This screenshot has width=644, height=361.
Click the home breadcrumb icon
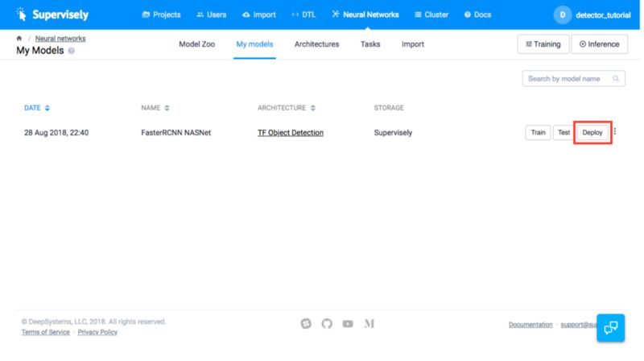[19, 38]
